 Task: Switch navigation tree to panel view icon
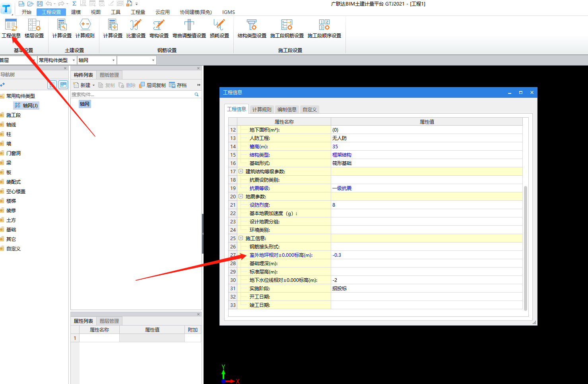63,85
